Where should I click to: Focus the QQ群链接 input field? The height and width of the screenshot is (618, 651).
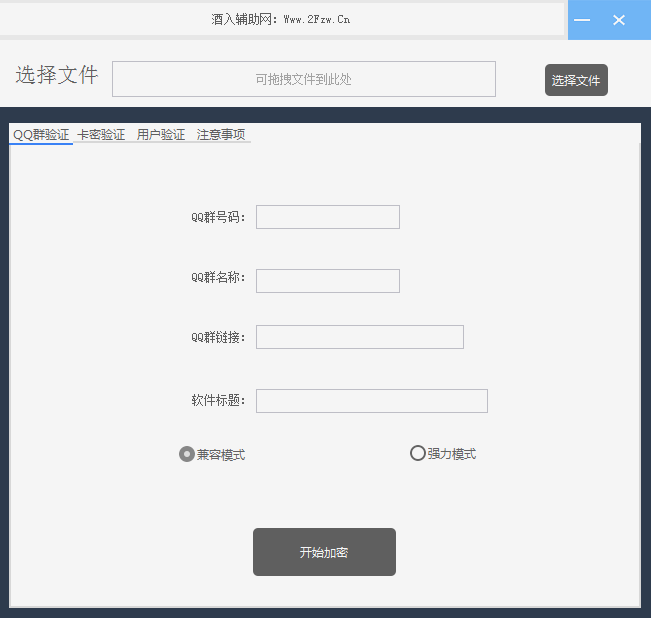(x=360, y=337)
